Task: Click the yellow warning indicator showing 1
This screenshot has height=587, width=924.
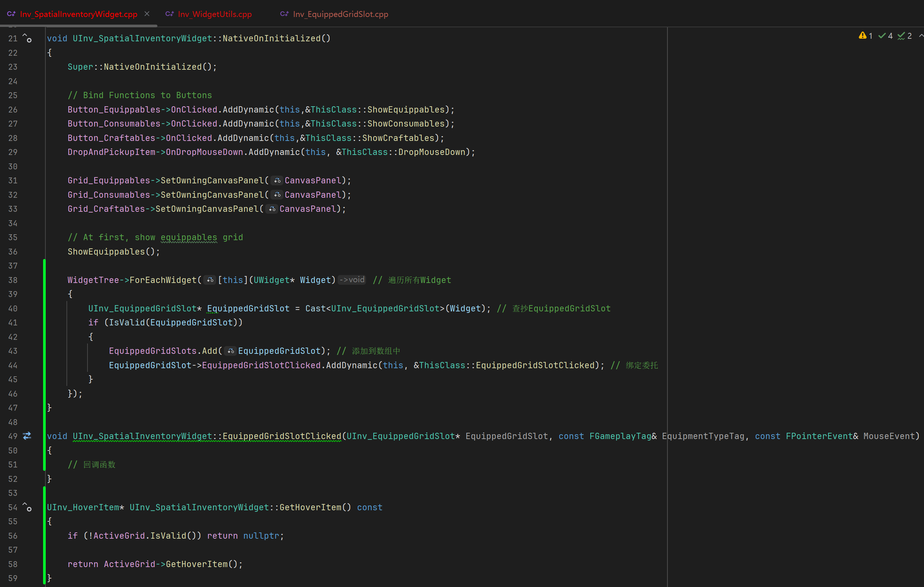Action: [866, 36]
